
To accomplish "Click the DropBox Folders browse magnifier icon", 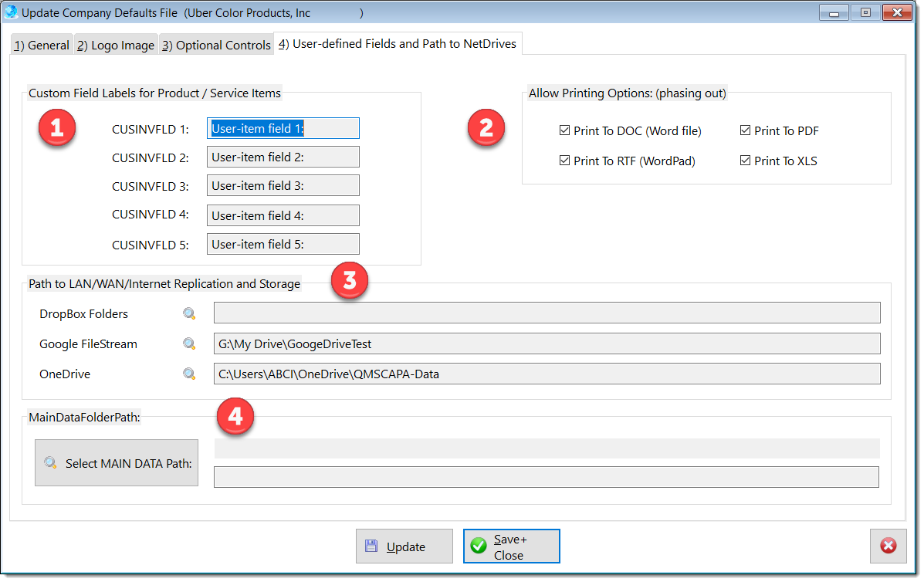I will (x=189, y=314).
